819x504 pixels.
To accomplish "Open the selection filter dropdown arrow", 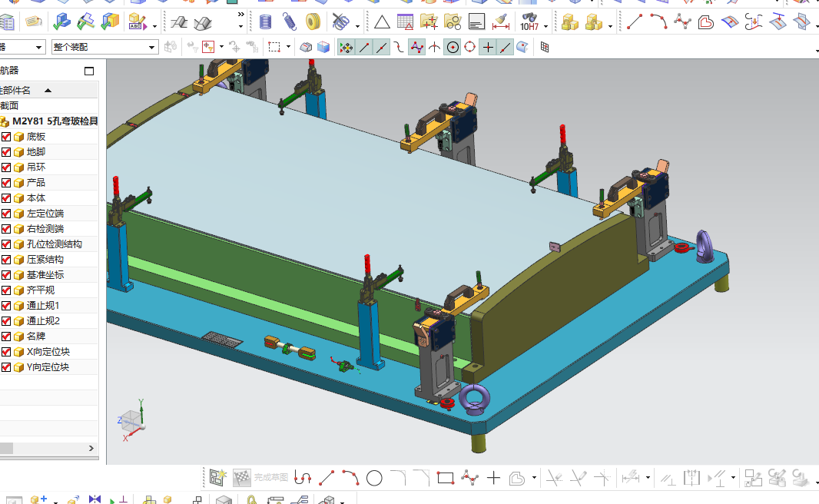I will coord(221,47).
